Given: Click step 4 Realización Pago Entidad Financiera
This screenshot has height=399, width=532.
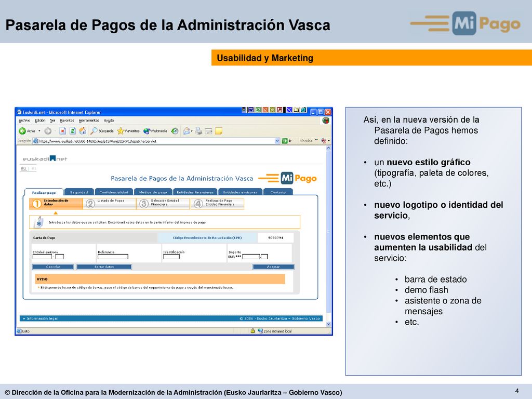Looking at the screenshot, I should (x=218, y=203).
